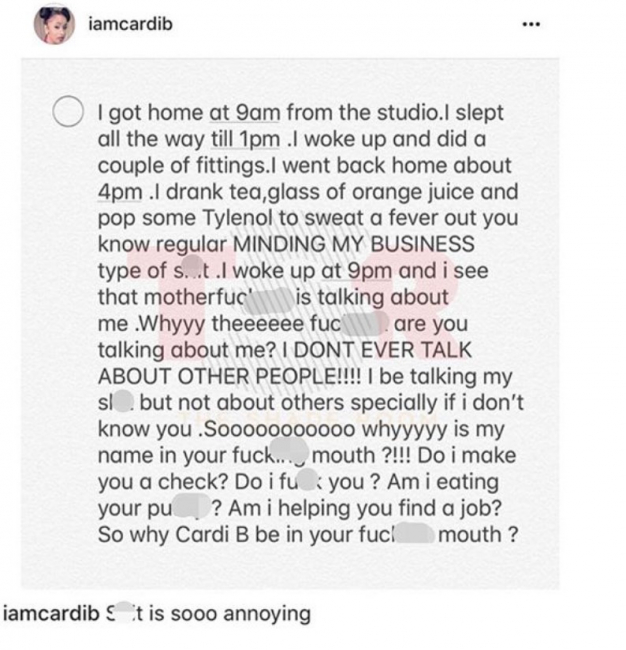Viewport: 626px width, 650px height.
Task: Tap the underlined "till 1pm" time link
Action: coord(245,139)
